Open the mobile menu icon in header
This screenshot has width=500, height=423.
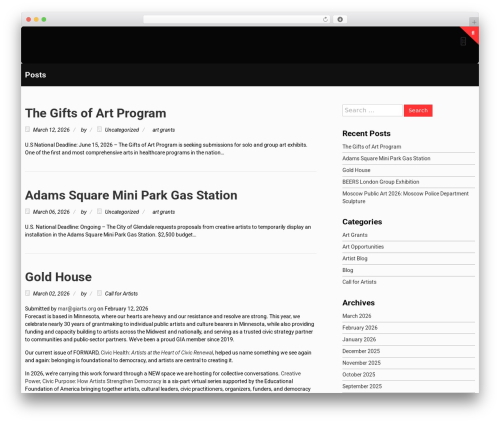463,42
